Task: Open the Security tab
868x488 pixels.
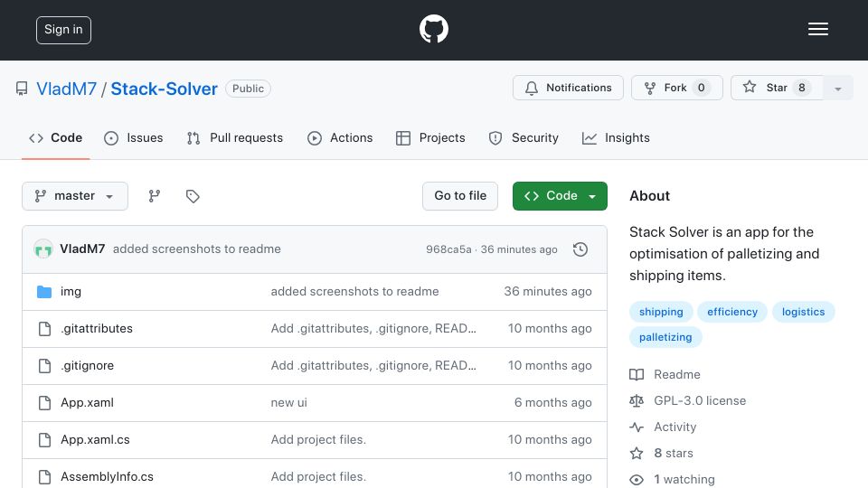Action: 524,137
